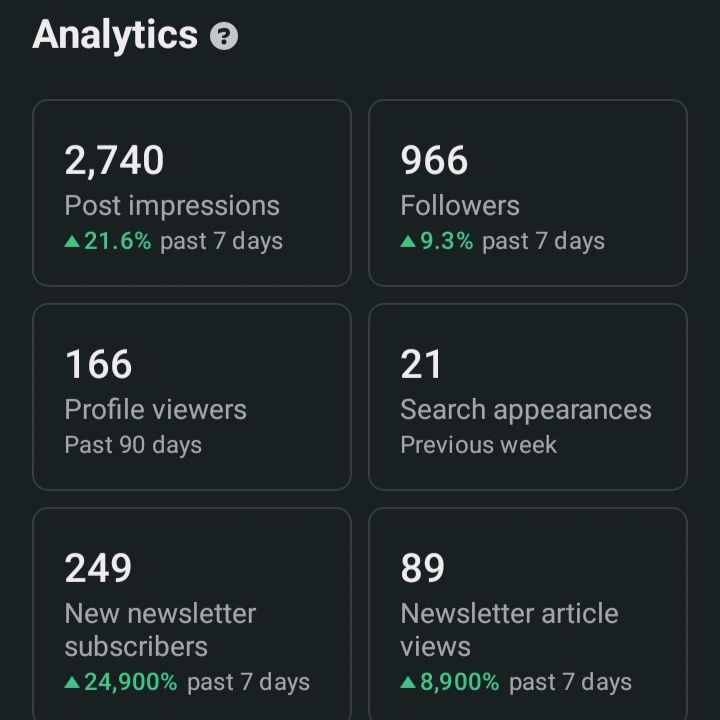The width and height of the screenshot is (720, 720).
Task: Open the Profile viewers label
Action: pos(155,410)
